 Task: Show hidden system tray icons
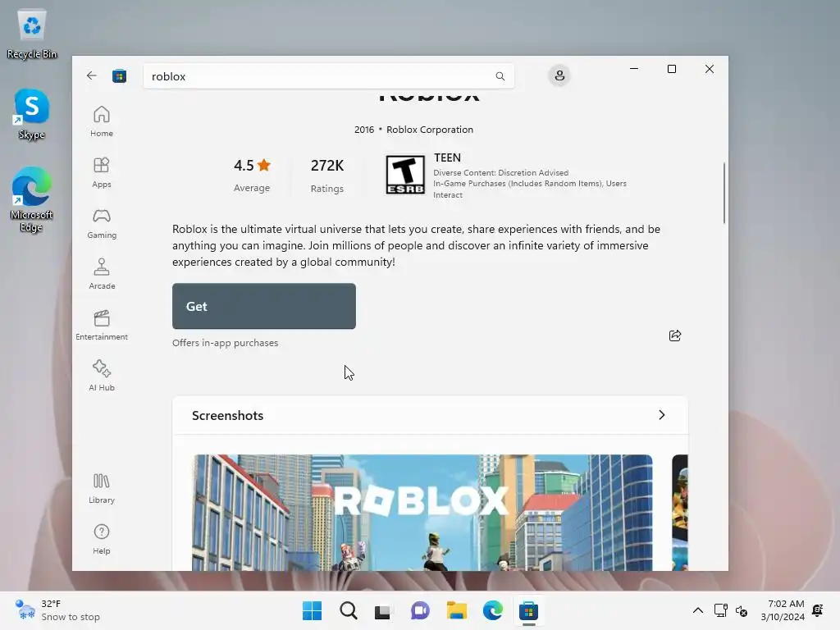coord(698,610)
